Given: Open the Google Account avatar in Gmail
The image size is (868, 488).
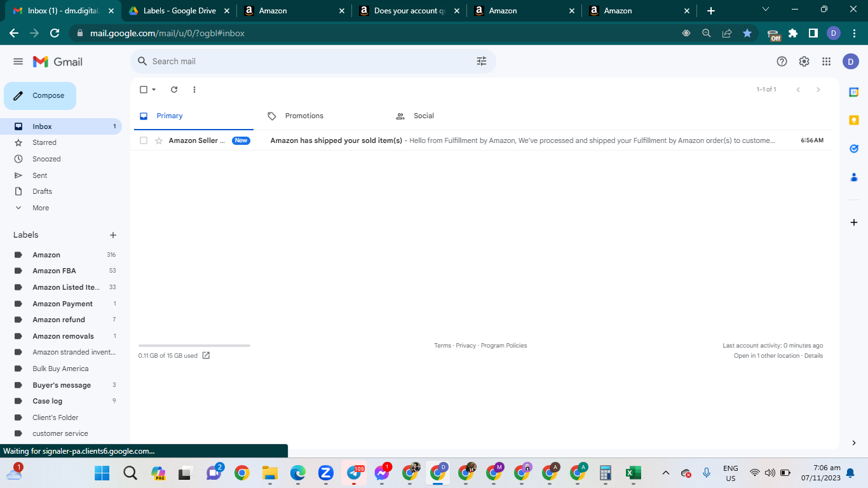Looking at the screenshot, I should [x=851, y=62].
